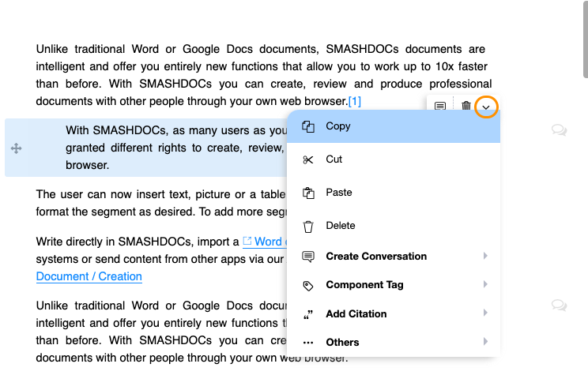This screenshot has height=390, width=588.
Task: Click the three dots icon beside Others
Action: [x=308, y=343]
